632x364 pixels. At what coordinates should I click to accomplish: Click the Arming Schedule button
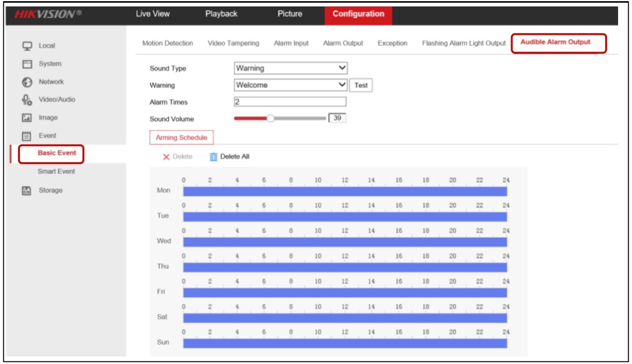point(181,138)
